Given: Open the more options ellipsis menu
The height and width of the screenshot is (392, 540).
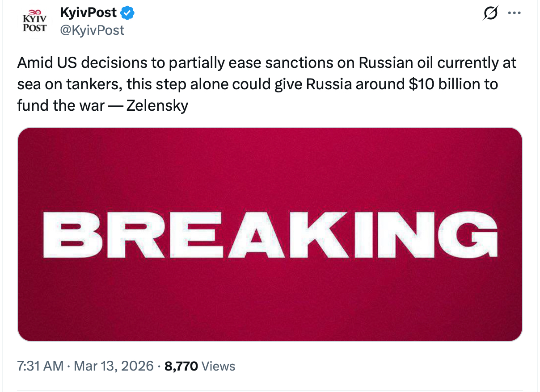Looking at the screenshot, I should [x=515, y=13].
